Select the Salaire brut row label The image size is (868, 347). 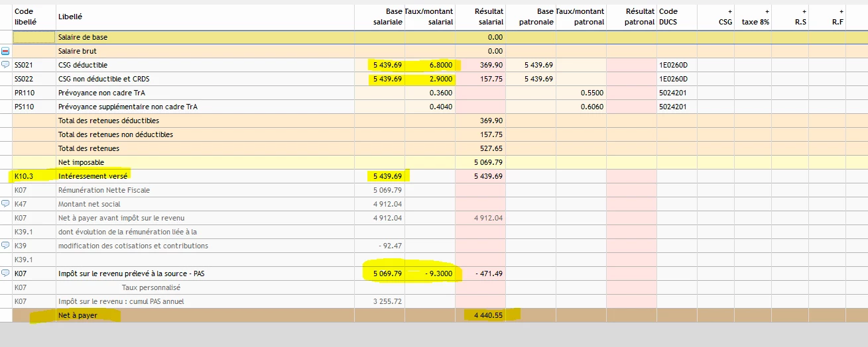pos(76,51)
